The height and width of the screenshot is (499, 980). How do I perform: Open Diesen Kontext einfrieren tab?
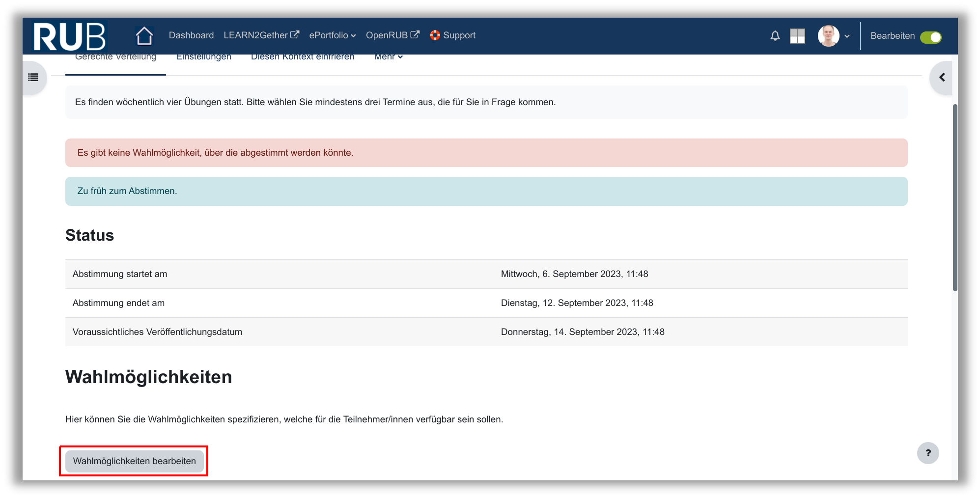click(x=302, y=57)
